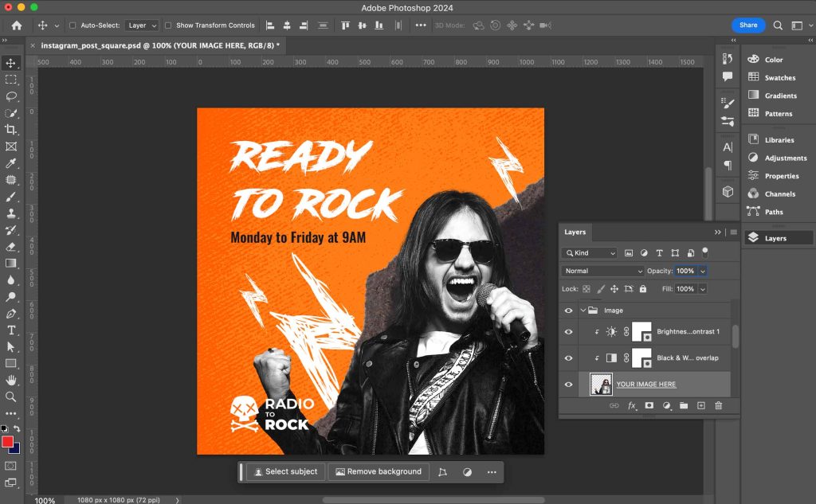Screen dimensions: 816x504
Task: Click the lock all layer icon
Action: click(x=643, y=289)
